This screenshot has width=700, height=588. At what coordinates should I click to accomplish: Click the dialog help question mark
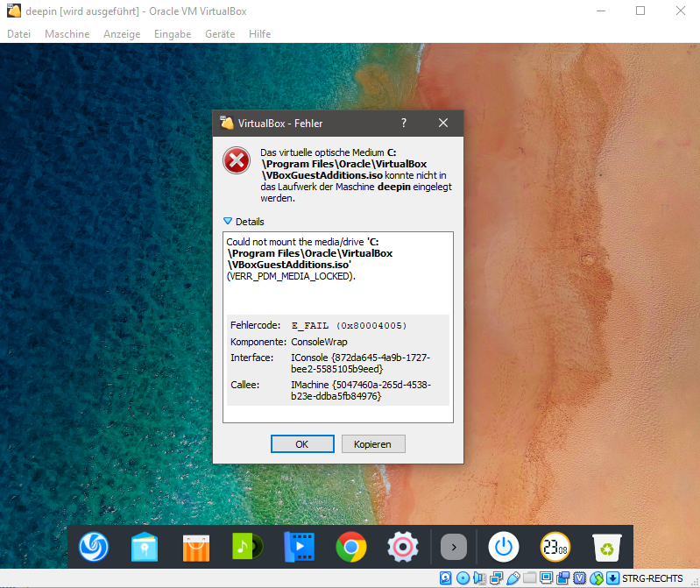[x=404, y=123]
